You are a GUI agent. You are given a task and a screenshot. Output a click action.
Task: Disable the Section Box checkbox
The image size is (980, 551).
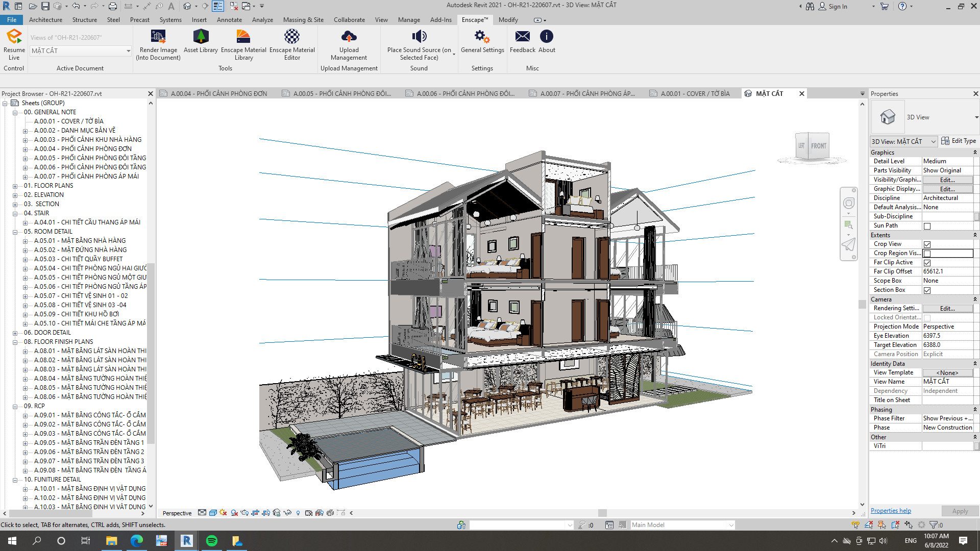pos(927,290)
